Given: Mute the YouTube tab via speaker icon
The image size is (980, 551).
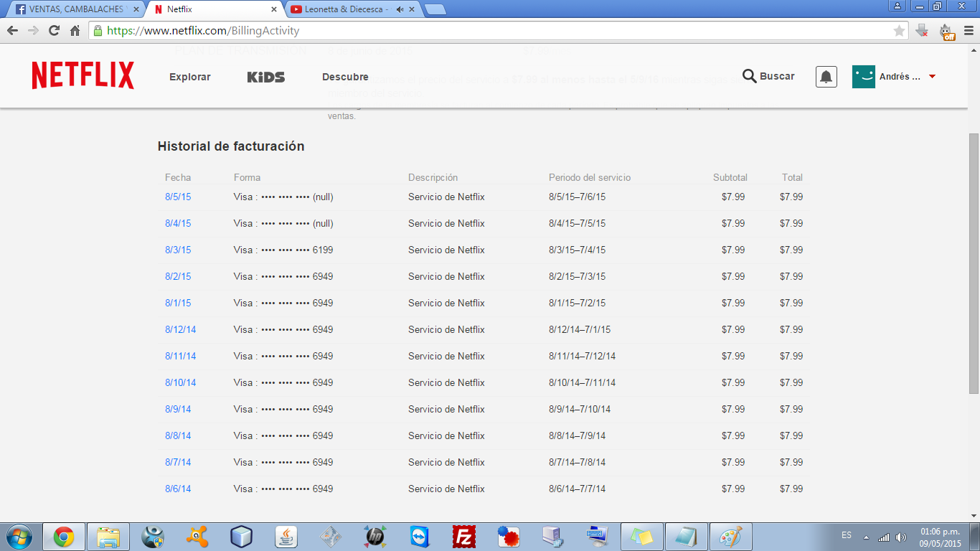Looking at the screenshot, I should [x=400, y=9].
